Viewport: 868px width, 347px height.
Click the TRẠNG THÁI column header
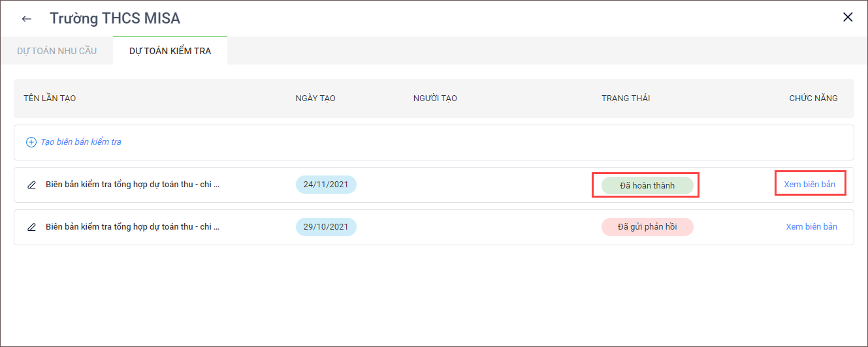(x=625, y=98)
